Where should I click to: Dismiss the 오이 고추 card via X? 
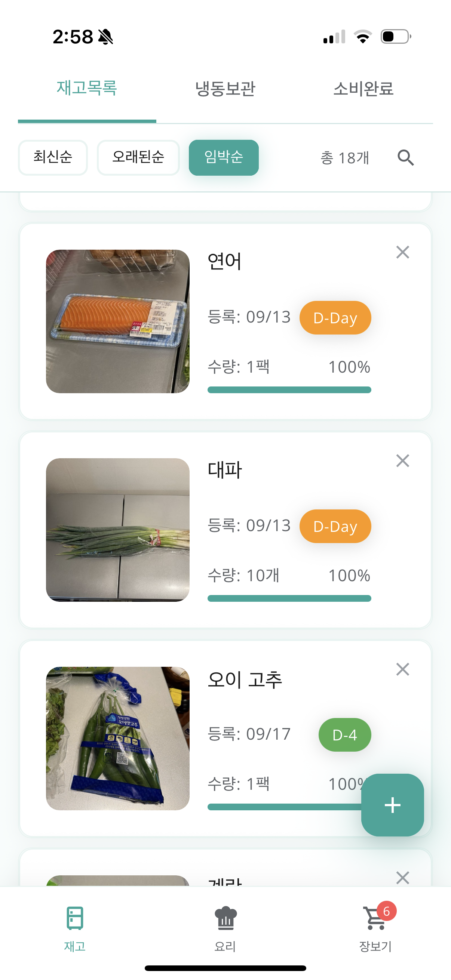(x=402, y=669)
